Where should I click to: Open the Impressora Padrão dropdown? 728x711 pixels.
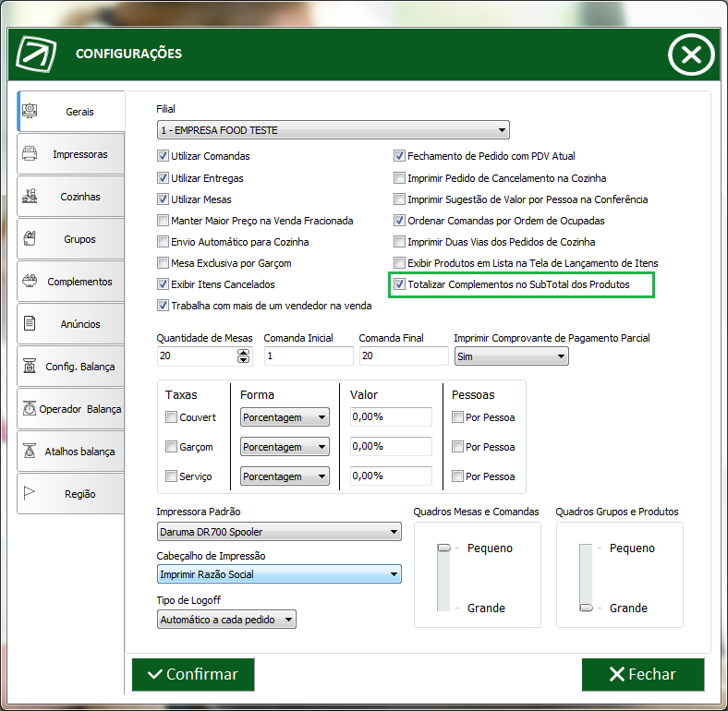point(279,532)
